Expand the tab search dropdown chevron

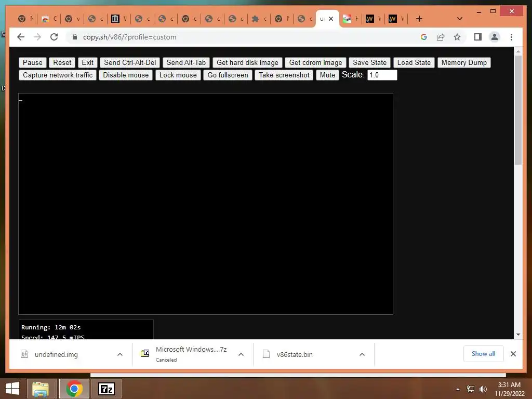[460, 19]
